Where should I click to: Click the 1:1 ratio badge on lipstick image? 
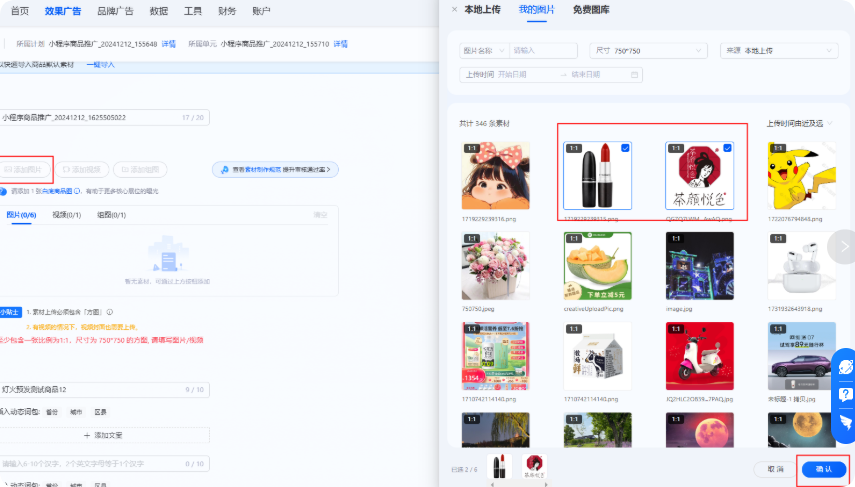click(x=574, y=148)
